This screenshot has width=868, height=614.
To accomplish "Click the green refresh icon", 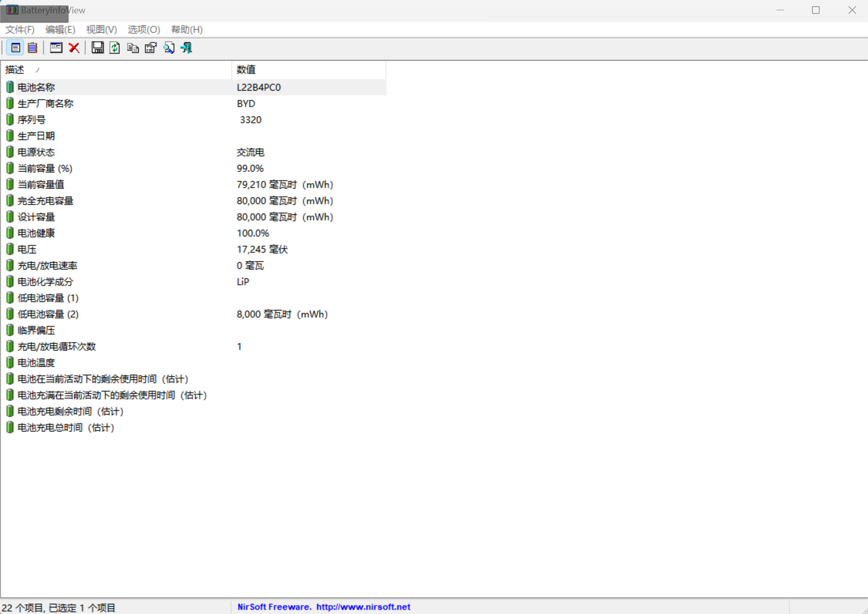I will pyautogui.click(x=115, y=48).
